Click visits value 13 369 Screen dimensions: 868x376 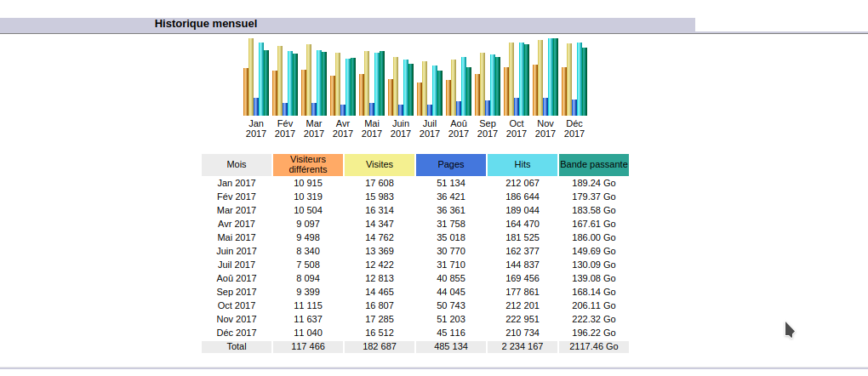[380, 251]
